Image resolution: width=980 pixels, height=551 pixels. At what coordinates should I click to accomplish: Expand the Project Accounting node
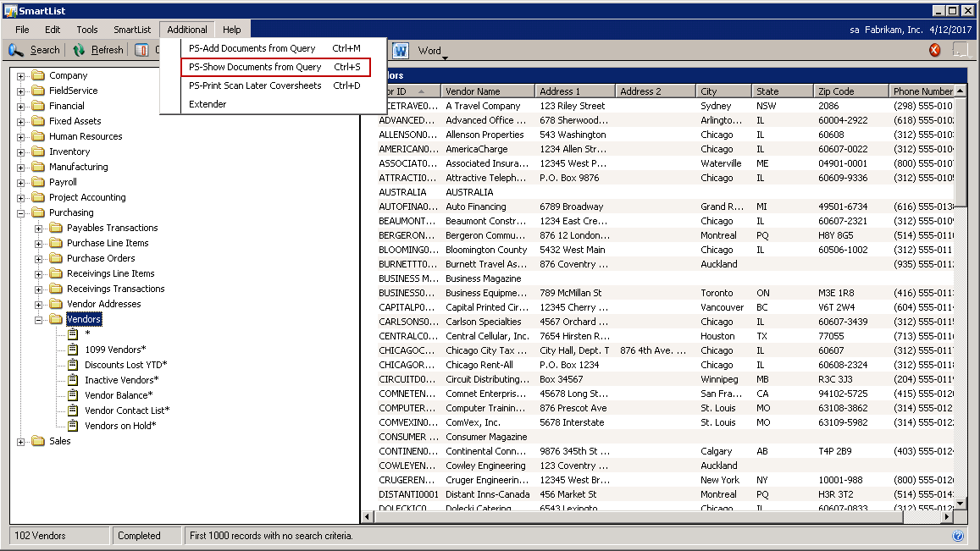click(20, 198)
